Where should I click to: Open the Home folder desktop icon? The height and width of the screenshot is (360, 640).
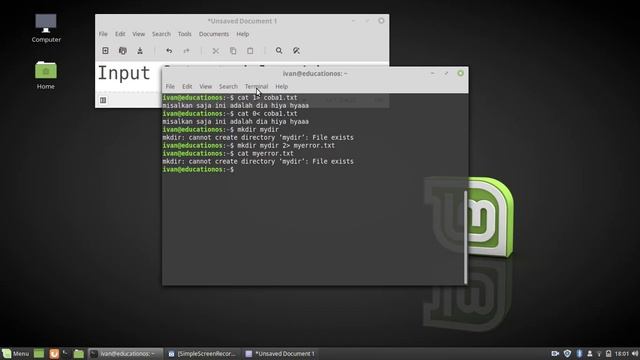(x=46, y=75)
